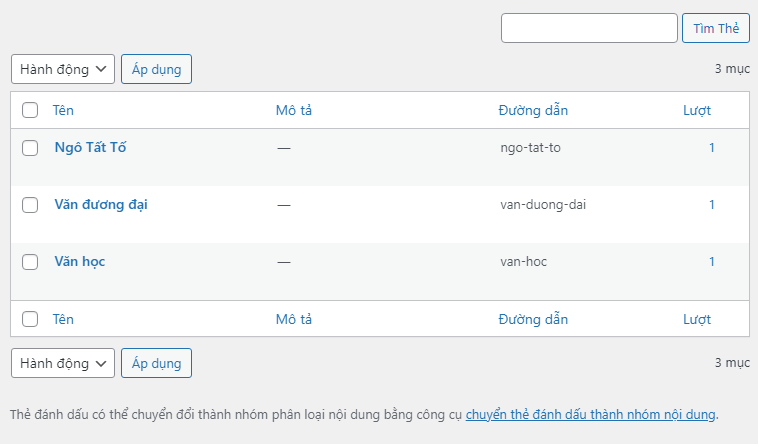Sort by Lượt column in header
Image resolution: width=758 pixels, height=444 pixels.
pos(697,110)
